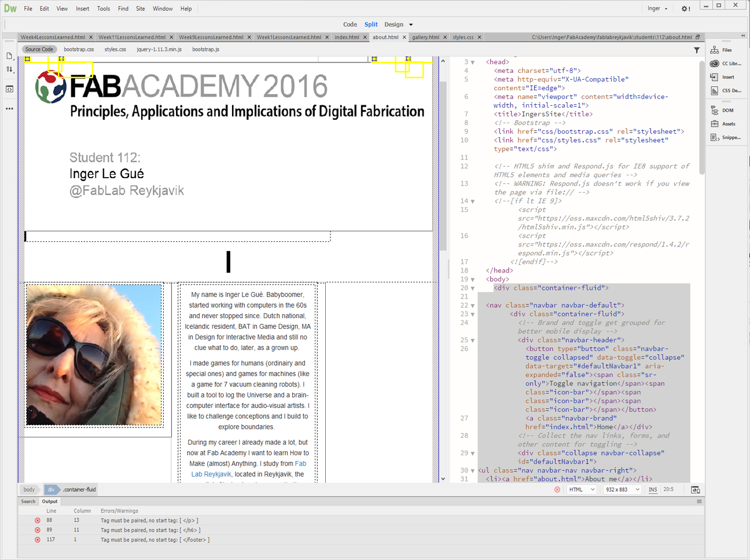Close the Week11LessonsLearned.html tab

(x=171, y=38)
